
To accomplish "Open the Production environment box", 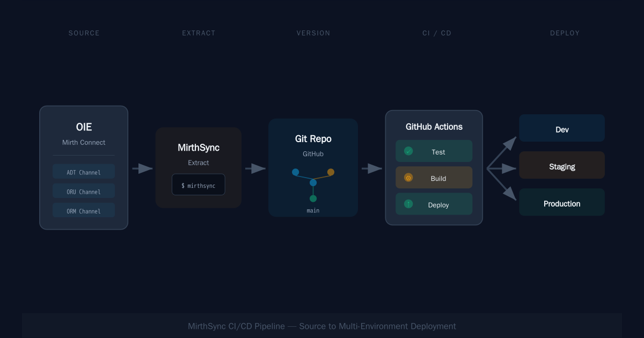I will click(x=562, y=202).
